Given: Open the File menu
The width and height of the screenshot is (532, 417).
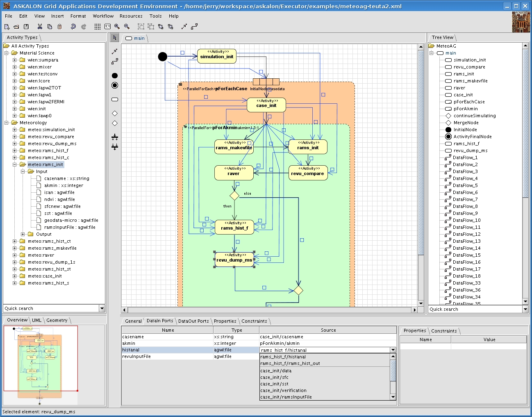Looking at the screenshot, I should (9, 16).
